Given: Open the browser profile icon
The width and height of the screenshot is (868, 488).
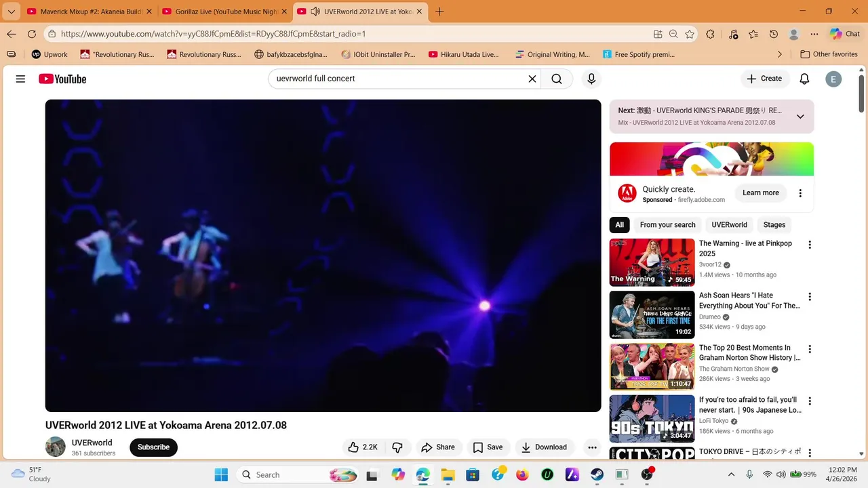Looking at the screenshot, I should click(x=794, y=34).
